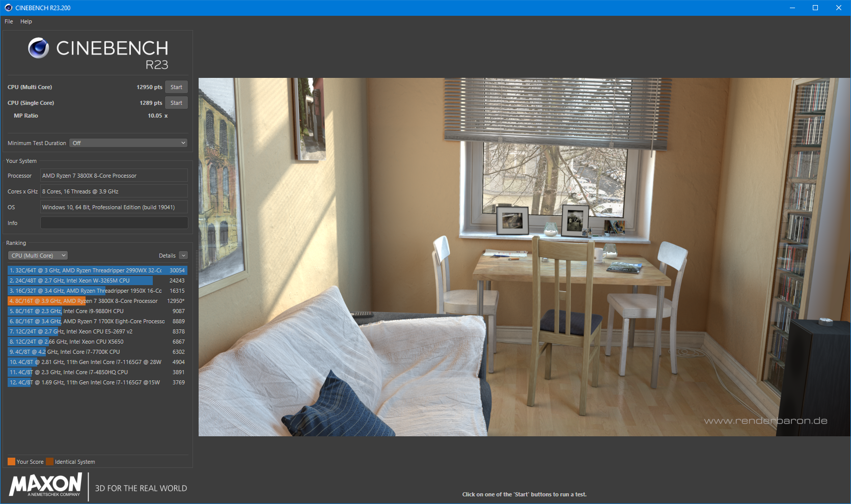Minimize the Cinebench window
The image size is (851, 504).
click(x=792, y=8)
